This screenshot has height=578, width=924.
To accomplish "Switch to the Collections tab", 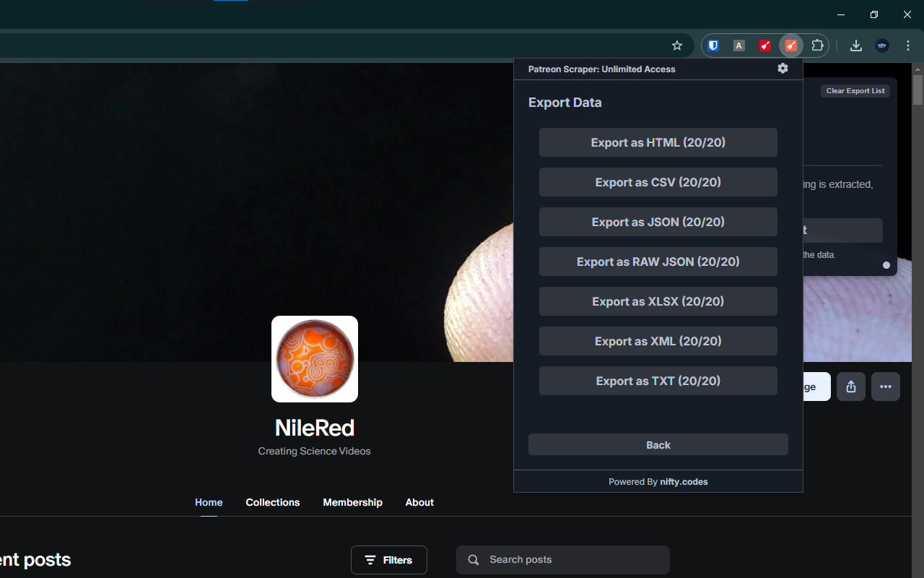I will click(272, 502).
